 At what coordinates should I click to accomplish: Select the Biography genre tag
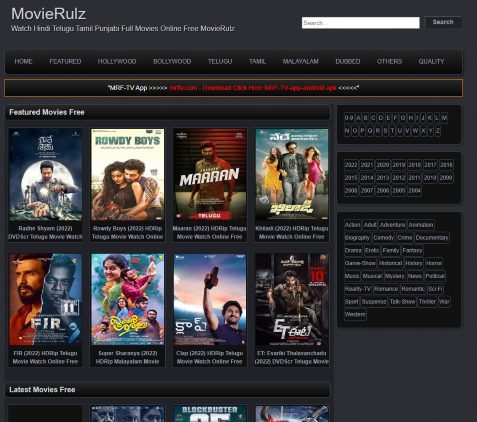click(357, 238)
